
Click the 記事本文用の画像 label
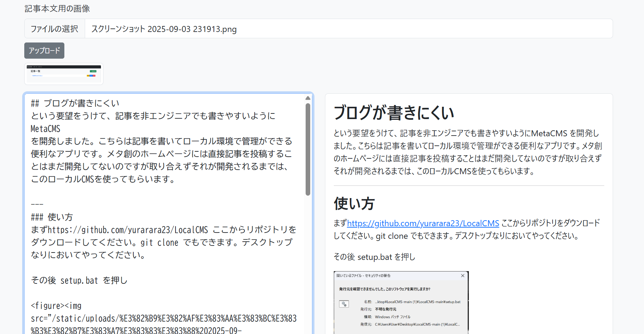click(57, 9)
